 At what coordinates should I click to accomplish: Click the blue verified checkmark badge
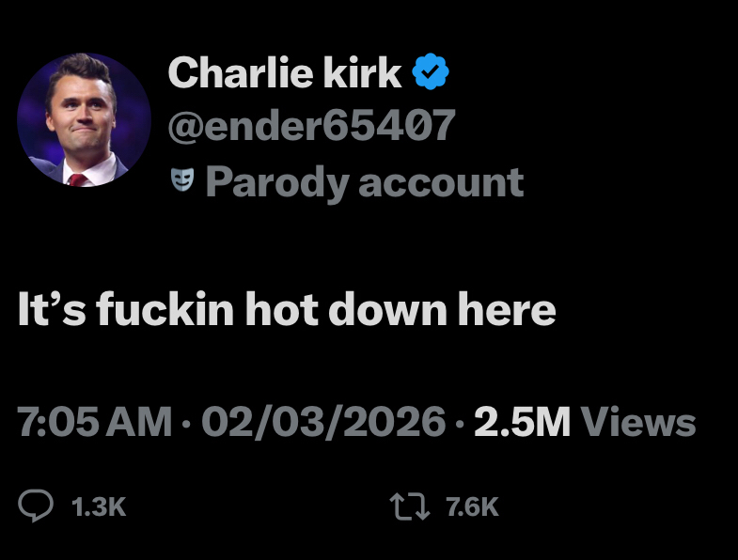431,73
